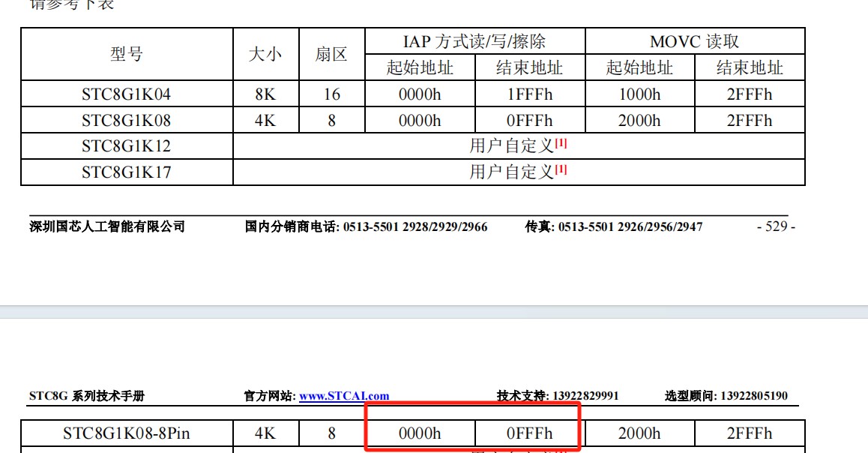Click the STC8G1K08 model cell in upper table
Screen dimensions: 868x453
pos(126,120)
